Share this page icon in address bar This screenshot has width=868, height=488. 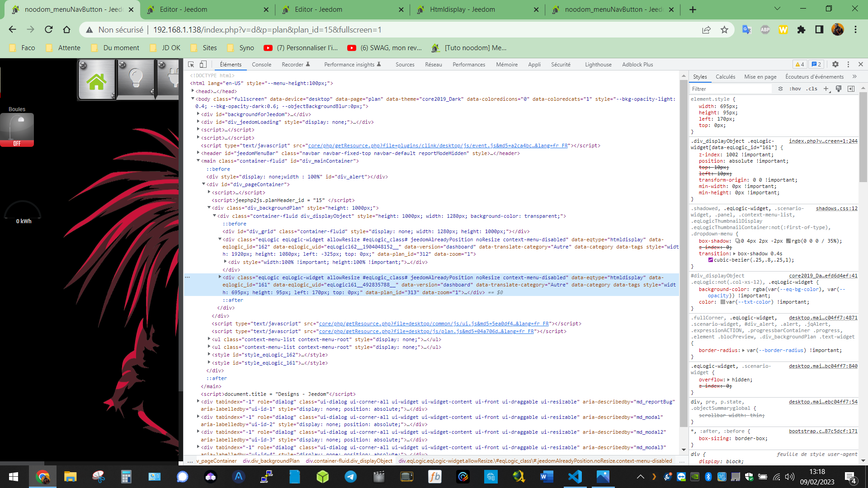click(x=706, y=29)
